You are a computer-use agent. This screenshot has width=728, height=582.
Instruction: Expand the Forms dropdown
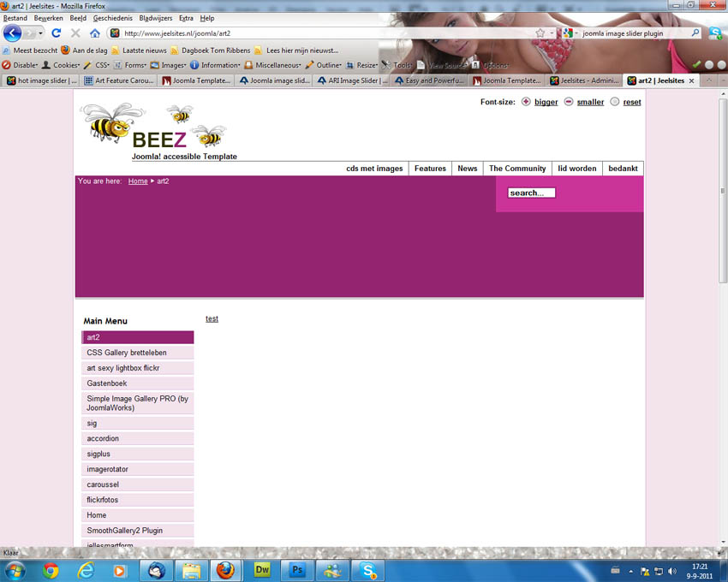pyautogui.click(x=130, y=65)
